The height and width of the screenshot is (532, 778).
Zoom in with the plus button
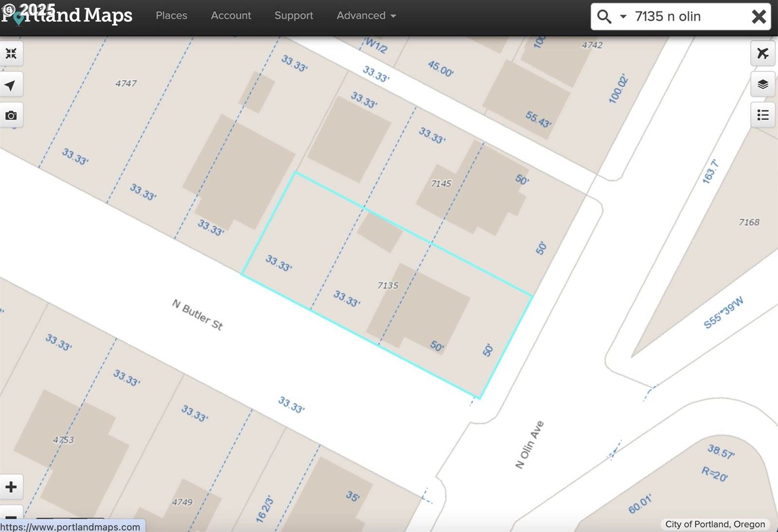(x=11, y=487)
